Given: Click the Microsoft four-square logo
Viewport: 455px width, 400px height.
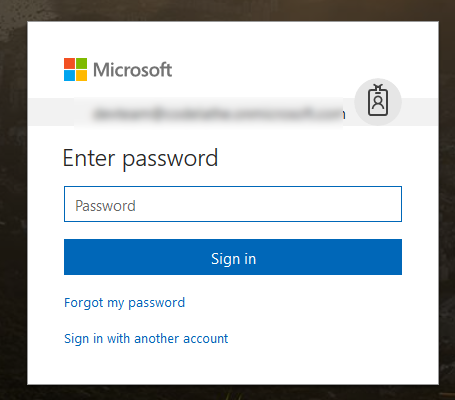Looking at the screenshot, I should tap(76, 70).
